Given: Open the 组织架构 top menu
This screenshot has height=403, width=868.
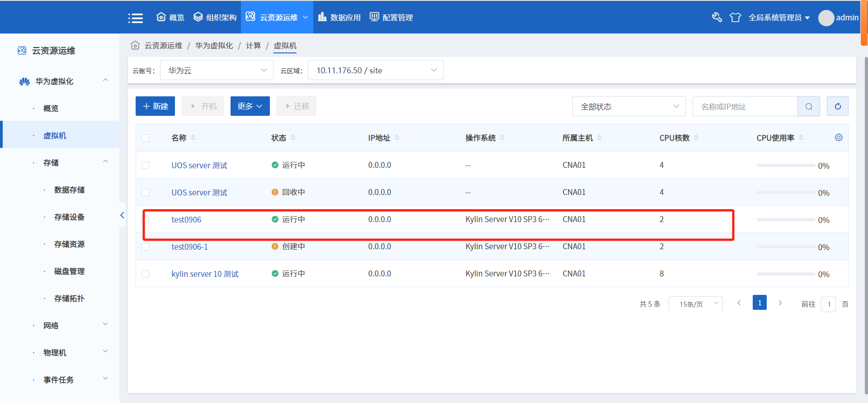Looking at the screenshot, I should tap(215, 17).
